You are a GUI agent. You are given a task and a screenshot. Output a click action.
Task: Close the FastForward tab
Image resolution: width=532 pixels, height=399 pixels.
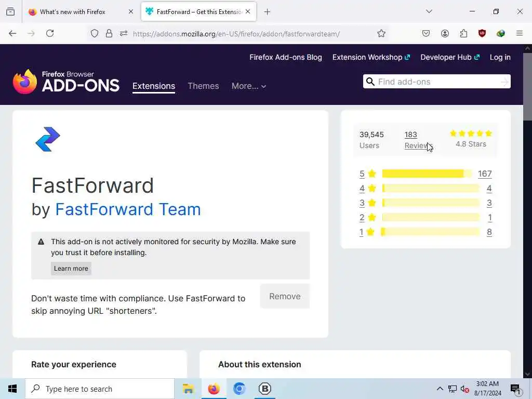[x=248, y=11]
